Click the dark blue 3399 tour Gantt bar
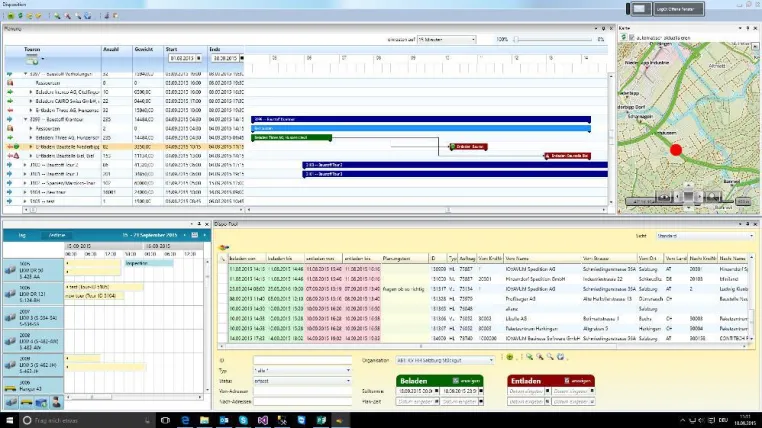This screenshot has height=428, width=762. coord(421,120)
